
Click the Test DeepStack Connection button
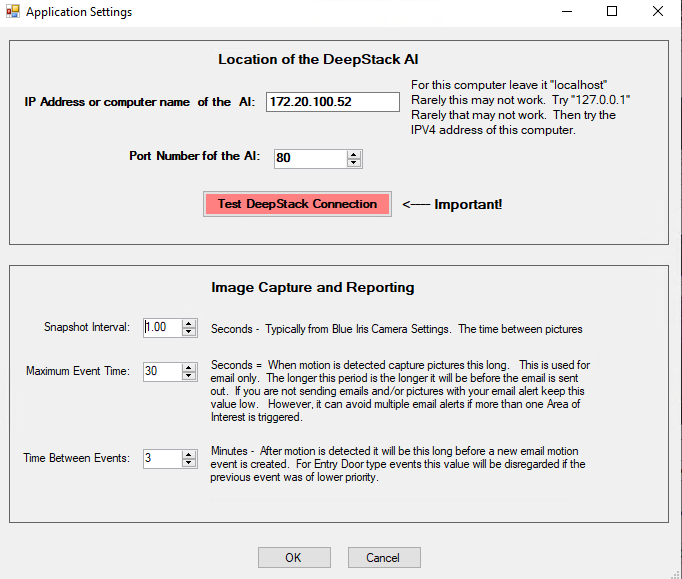tap(297, 204)
